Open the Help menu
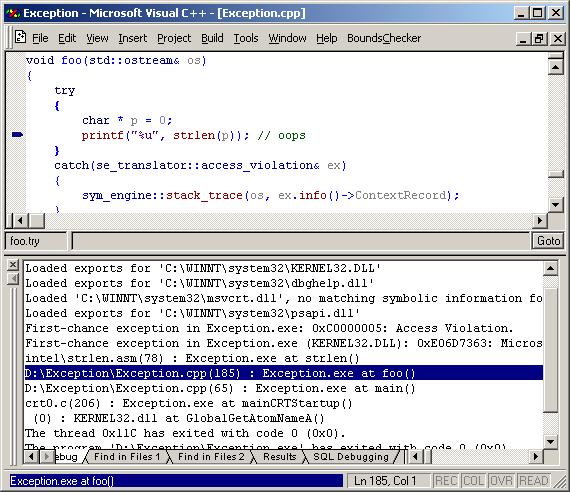This screenshot has height=492, width=570. click(326, 38)
